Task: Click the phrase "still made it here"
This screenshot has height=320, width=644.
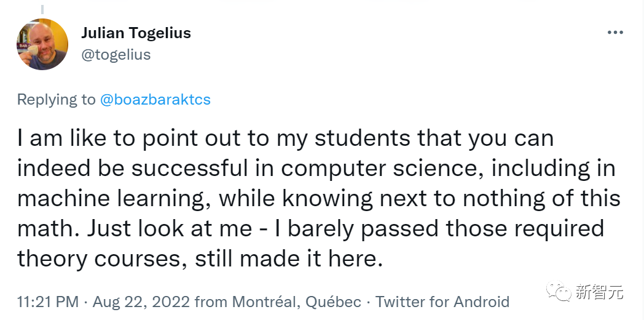Action: click(286, 258)
